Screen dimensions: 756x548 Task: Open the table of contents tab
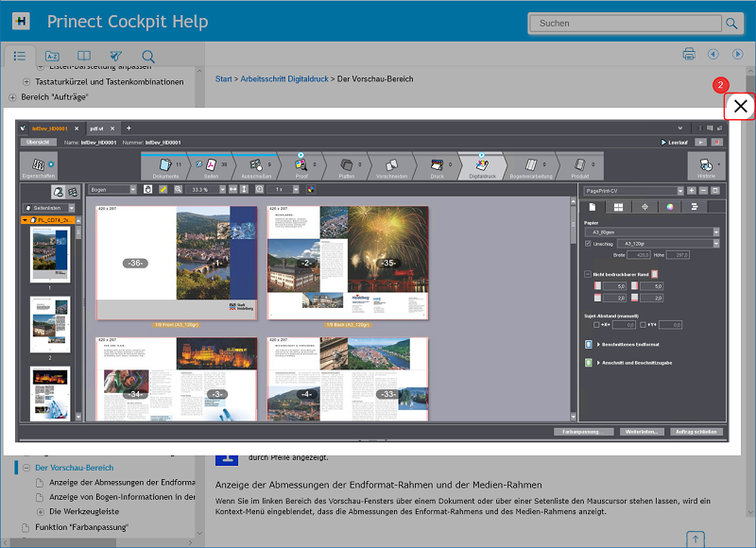pos(19,56)
